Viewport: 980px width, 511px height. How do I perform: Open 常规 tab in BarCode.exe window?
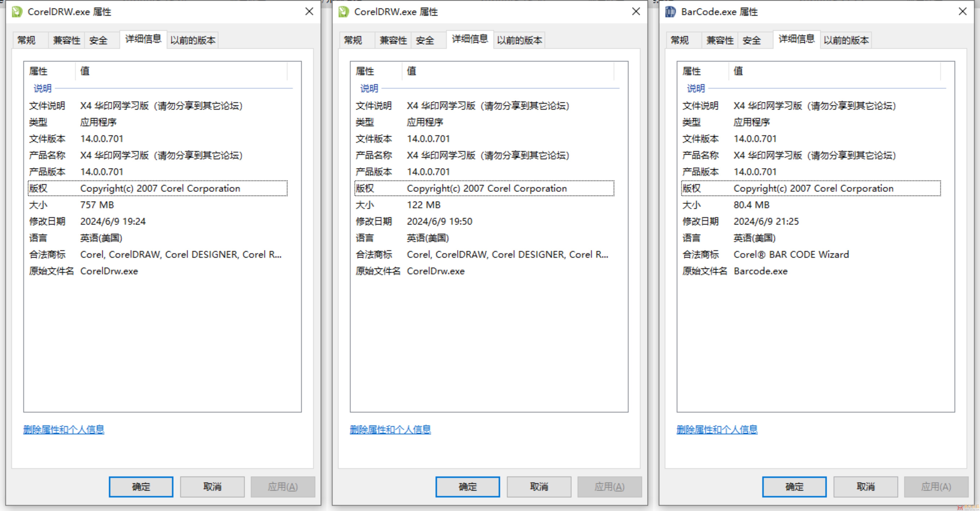(684, 40)
